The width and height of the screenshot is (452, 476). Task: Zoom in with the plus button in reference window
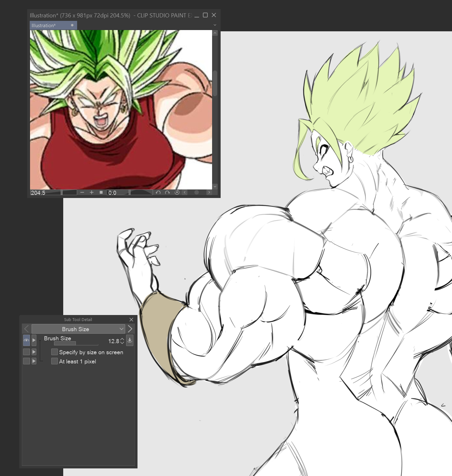tap(92, 192)
